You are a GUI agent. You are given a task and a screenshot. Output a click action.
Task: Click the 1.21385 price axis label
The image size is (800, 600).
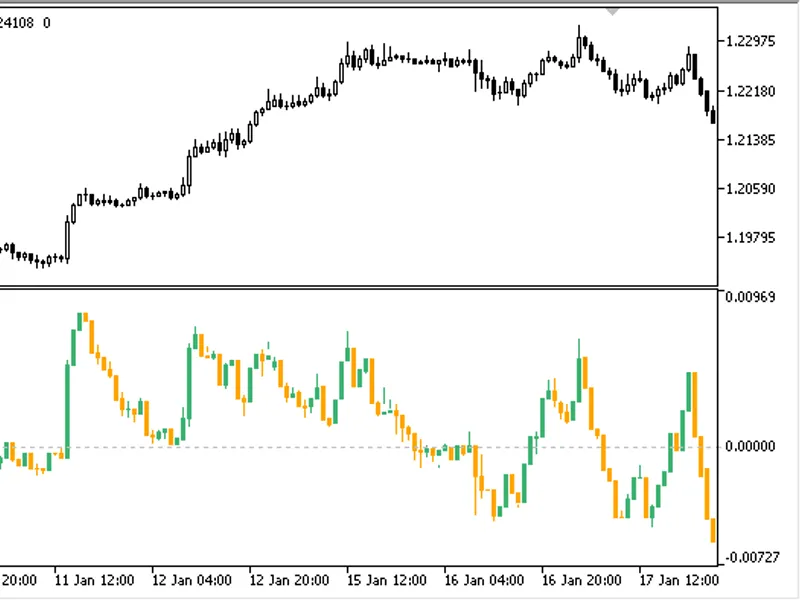[750, 140]
